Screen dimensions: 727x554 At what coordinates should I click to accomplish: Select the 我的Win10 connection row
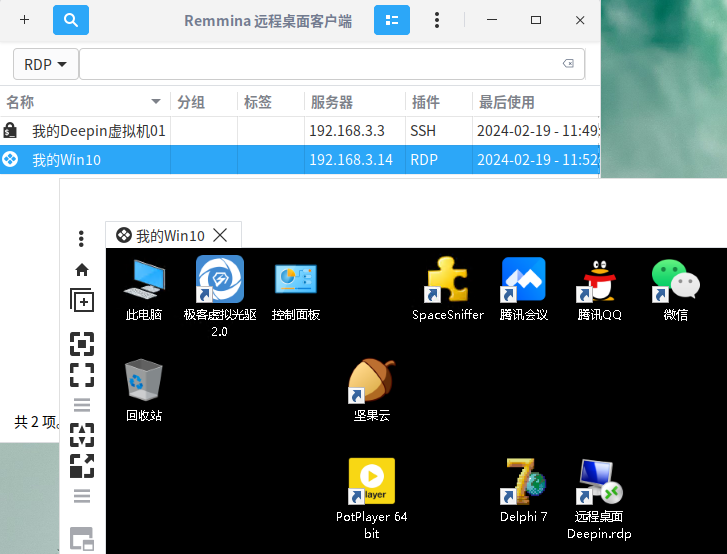point(300,159)
